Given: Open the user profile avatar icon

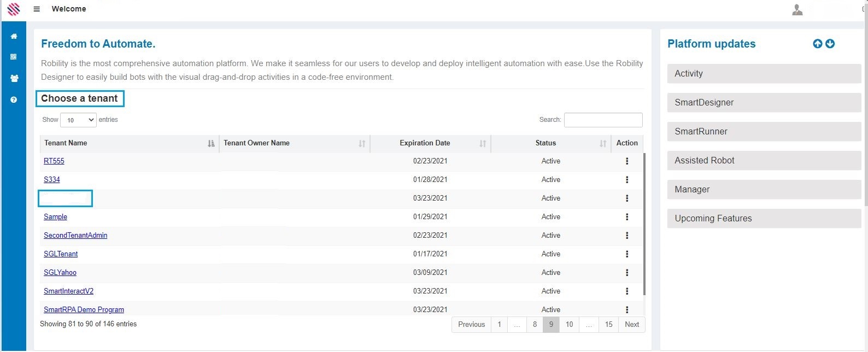Looking at the screenshot, I should pyautogui.click(x=797, y=10).
